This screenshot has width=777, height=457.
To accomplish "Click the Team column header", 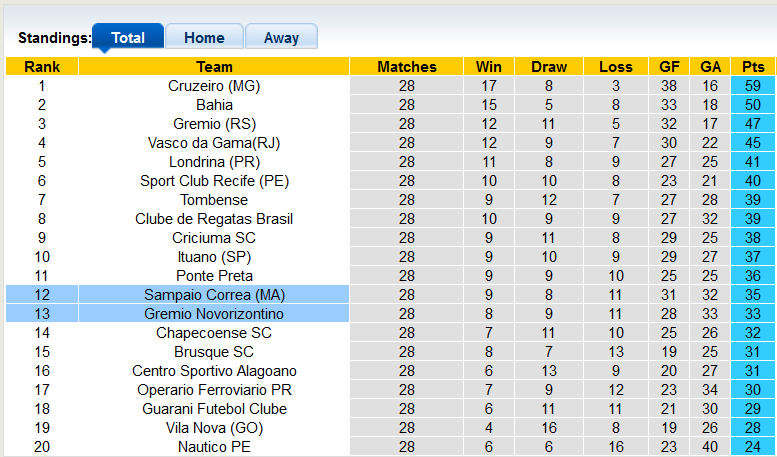I will (x=214, y=66).
